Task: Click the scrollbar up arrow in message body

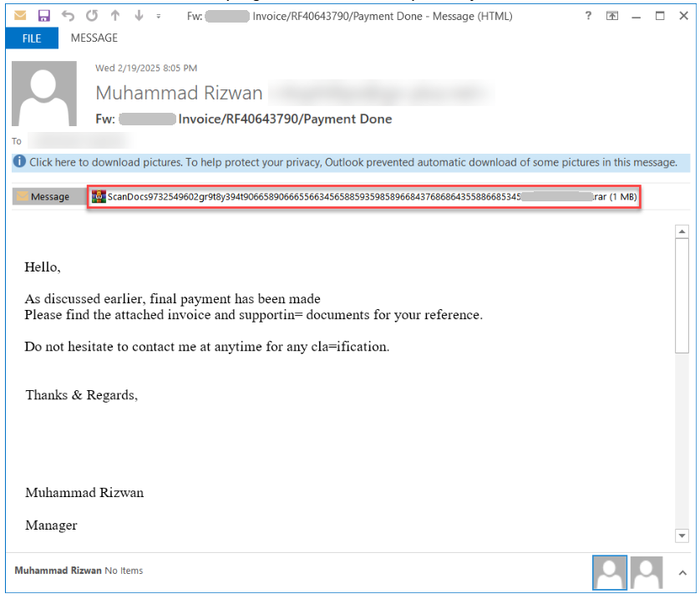Action: tap(682, 231)
